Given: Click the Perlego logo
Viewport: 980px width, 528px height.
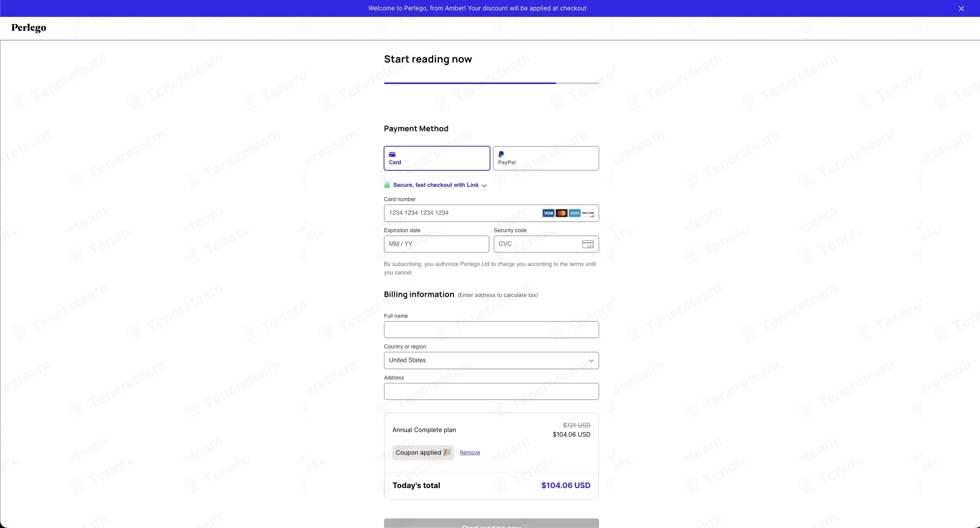Looking at the screenshot, I should pos(29,28).
